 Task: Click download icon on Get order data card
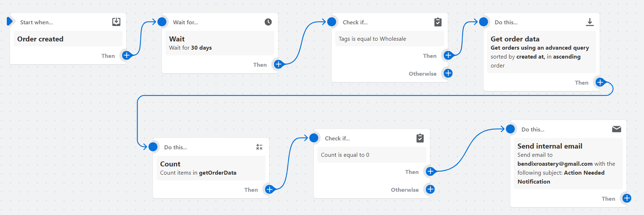(590, 22)
